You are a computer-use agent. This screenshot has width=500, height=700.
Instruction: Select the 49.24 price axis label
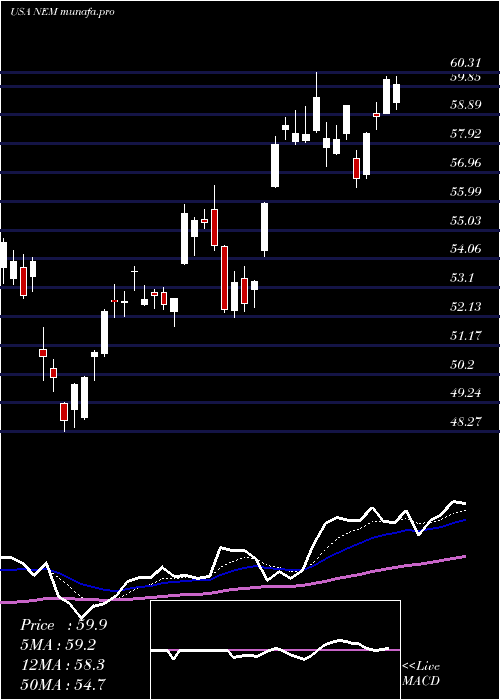[x=466, y=393]
